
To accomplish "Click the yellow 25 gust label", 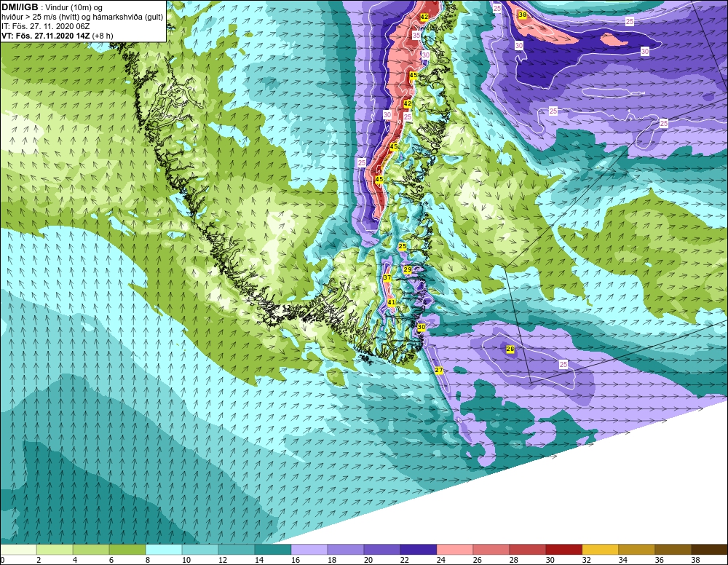I will tap(403, 246).
